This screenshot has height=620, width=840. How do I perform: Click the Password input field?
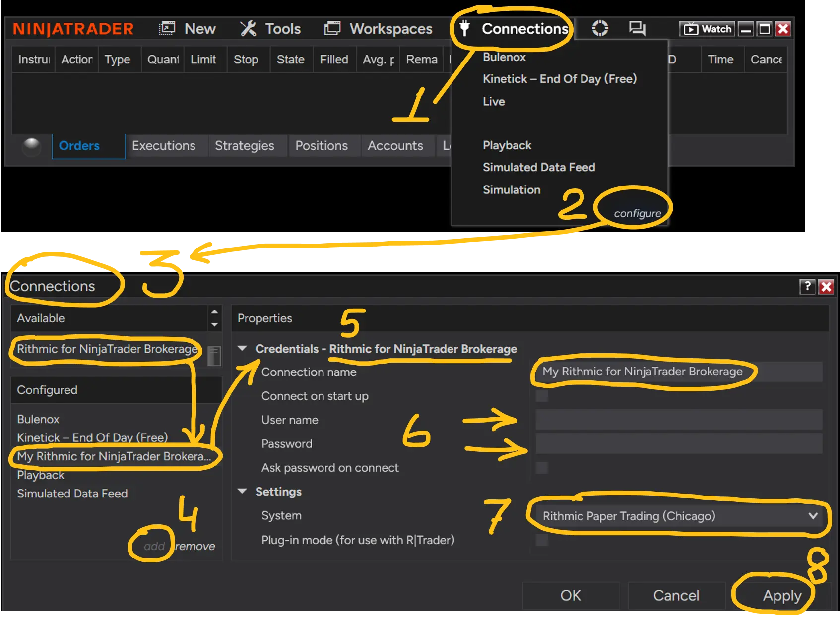coord(679,443)
